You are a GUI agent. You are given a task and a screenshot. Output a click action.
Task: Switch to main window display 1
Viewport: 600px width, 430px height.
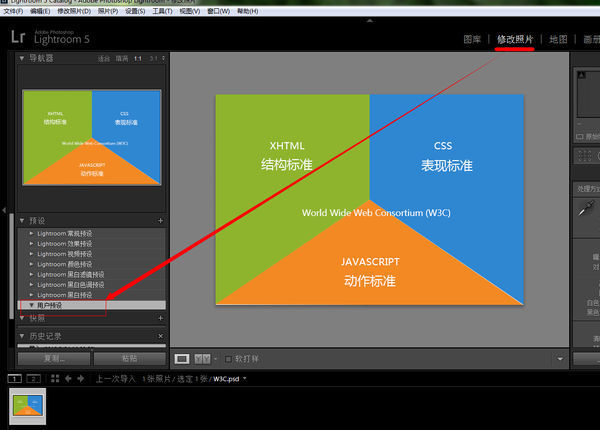(15, 379)
